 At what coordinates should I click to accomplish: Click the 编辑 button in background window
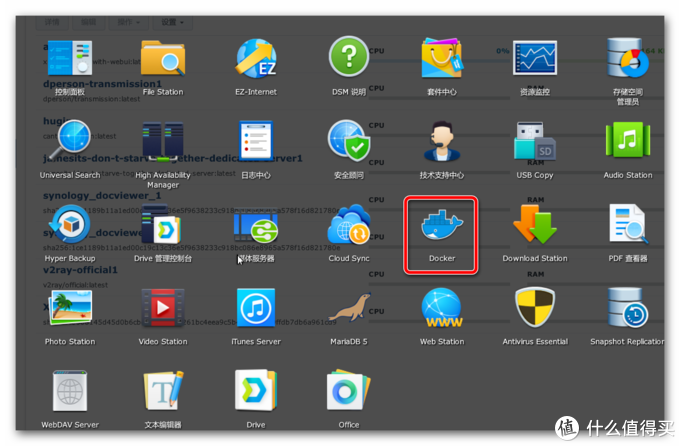[88, 22]
